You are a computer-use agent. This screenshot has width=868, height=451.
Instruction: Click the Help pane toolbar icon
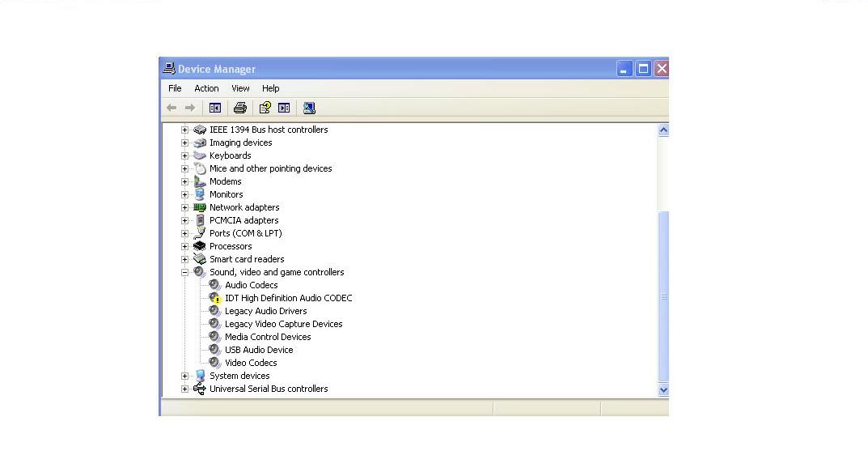click(x=284, y=108)
